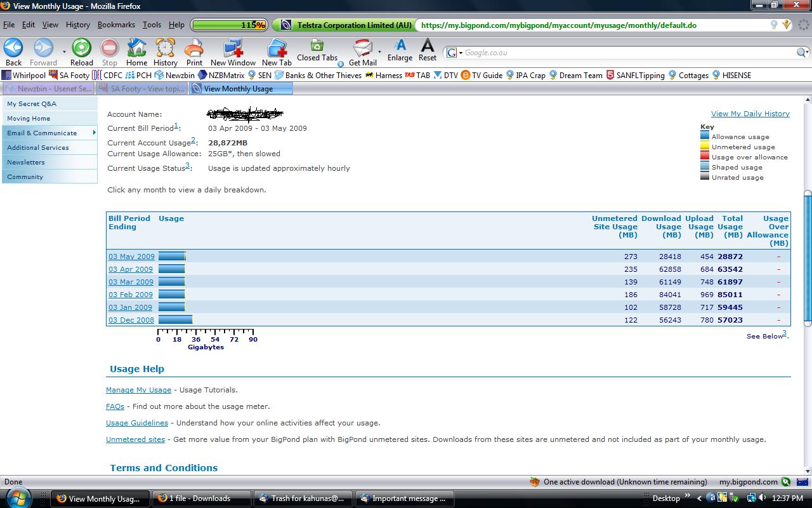
Task: Open the Bookmarks menu
Action: coord(116,25)
